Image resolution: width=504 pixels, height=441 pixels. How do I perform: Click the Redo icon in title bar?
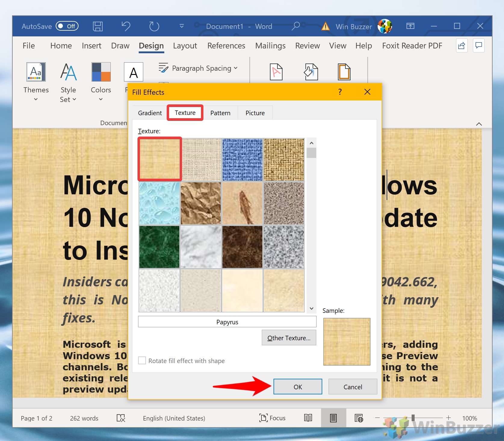154,26
